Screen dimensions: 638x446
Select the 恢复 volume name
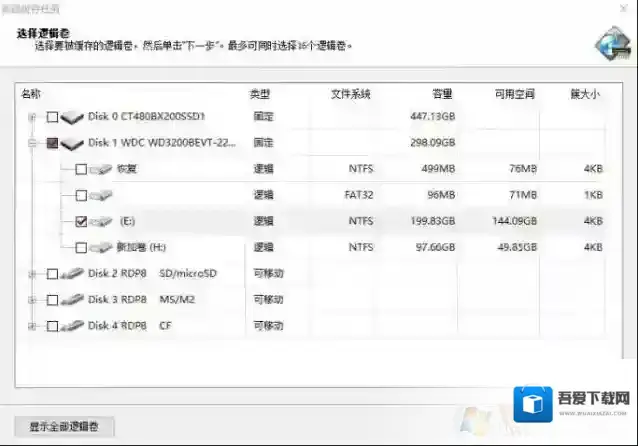click(x=127, y=168)
